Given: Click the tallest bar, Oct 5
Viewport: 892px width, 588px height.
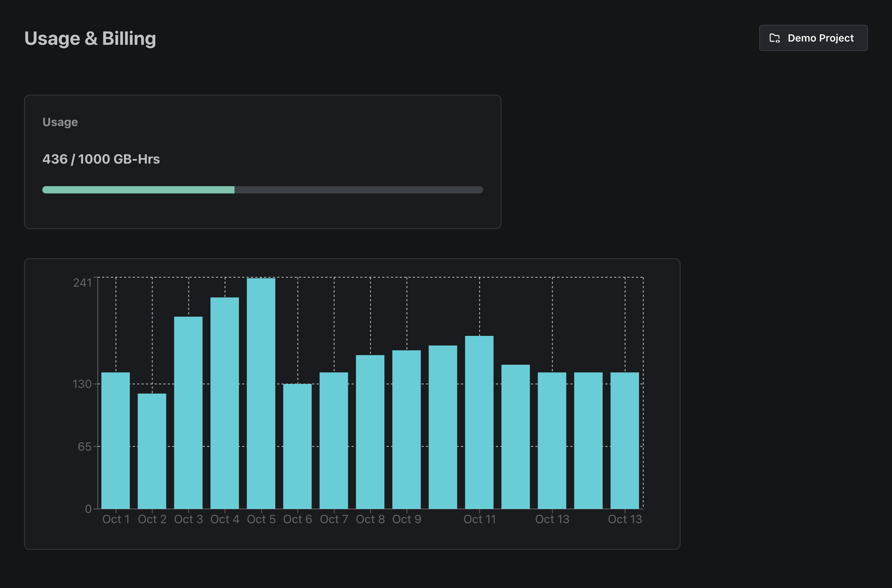Looking at the screenshot, I should pos(261,393).
